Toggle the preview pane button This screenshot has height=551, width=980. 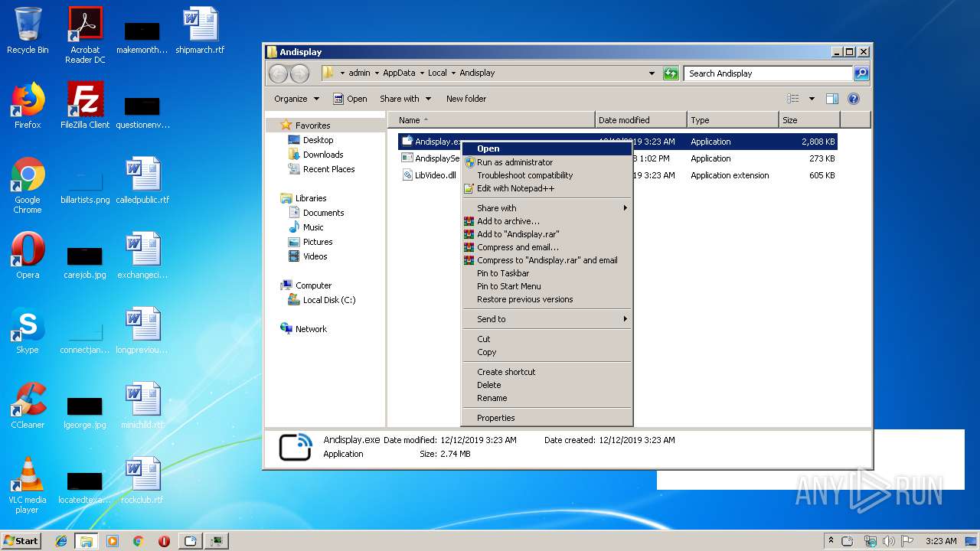point(832,99)
